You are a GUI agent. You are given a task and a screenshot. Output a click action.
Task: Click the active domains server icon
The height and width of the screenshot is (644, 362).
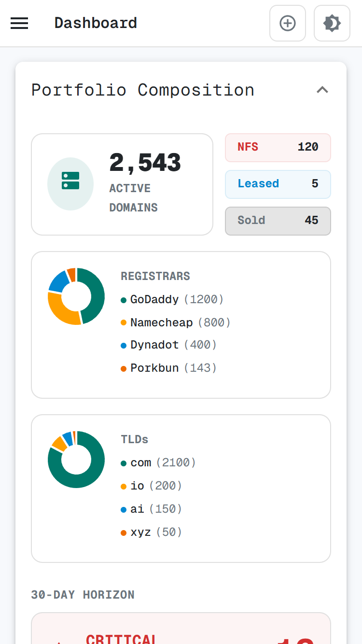tap(70, 184)
